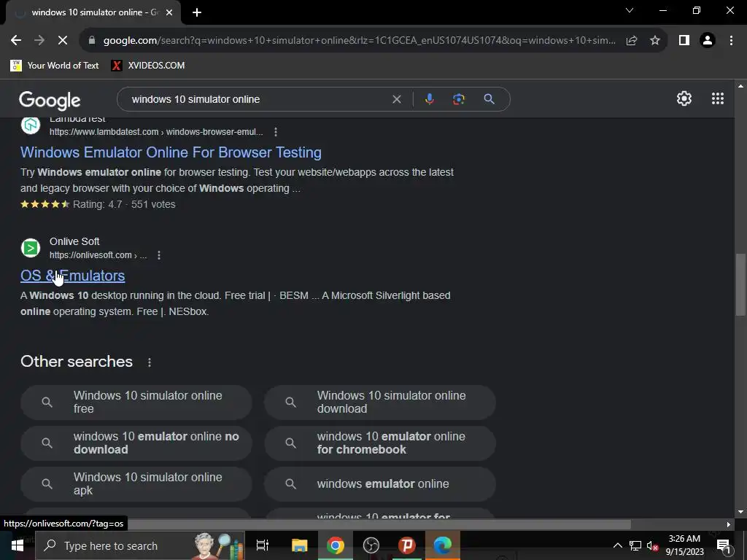
Task: Open the notification center icon
Action: (724, 545)
